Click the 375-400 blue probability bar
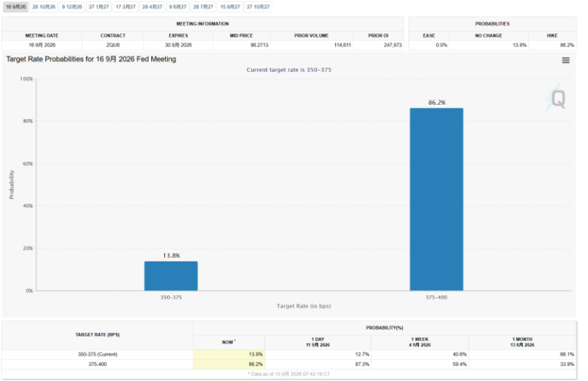Screen dimensions: 588x381 click(x=437, y=199)
